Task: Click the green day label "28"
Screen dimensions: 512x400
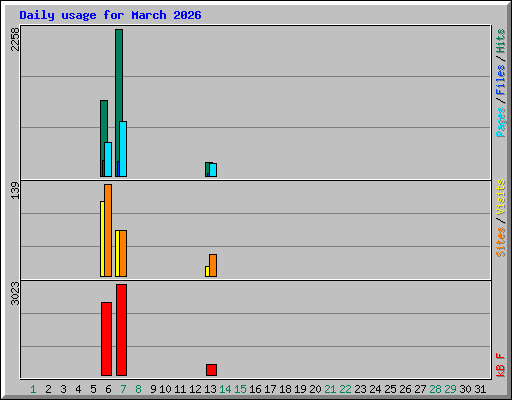Action: [435, 389]
